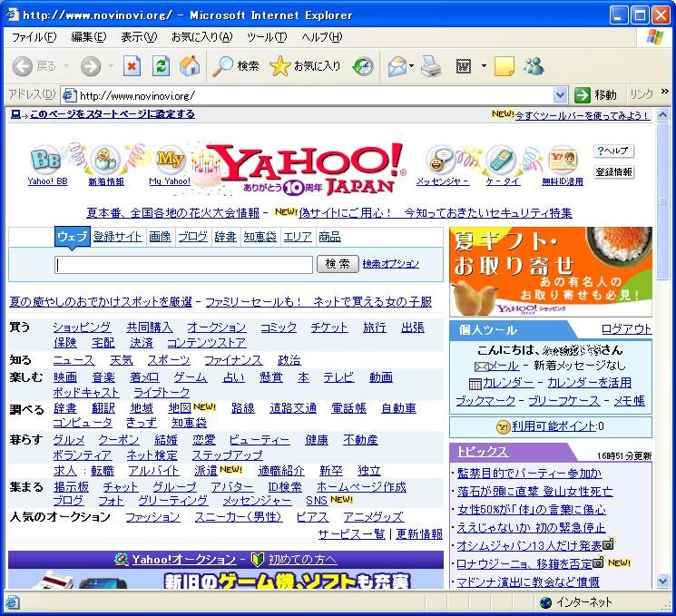Click the Forward arrow toolbar icon
Screen dimensions: 676x616
(x=91, y=66)
